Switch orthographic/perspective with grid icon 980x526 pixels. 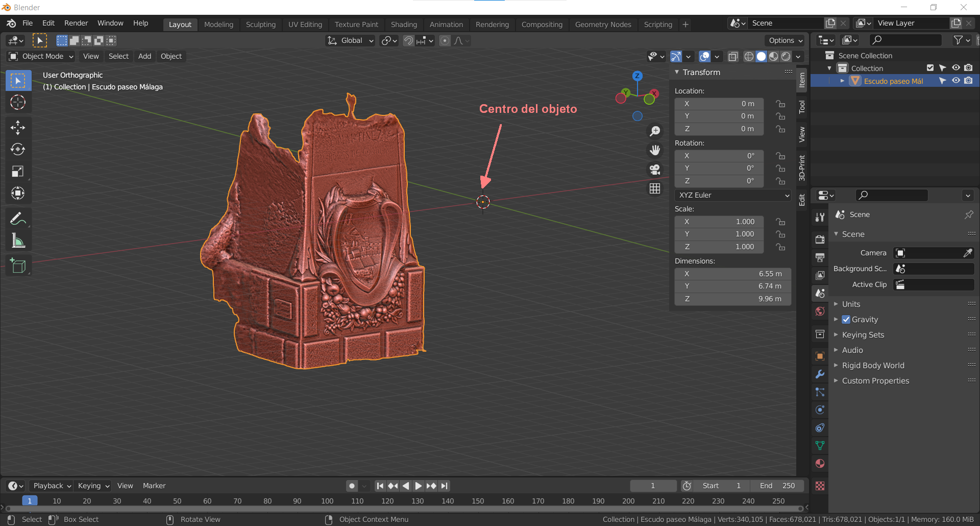(x=655, y=188)
